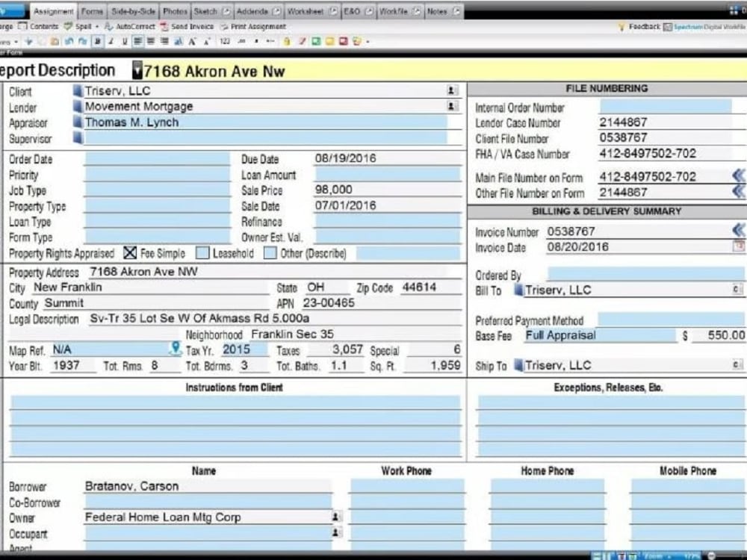Screen dimensions: 747x560
Task: Center text alignment in toolbar
Action: [x=151, y=41]
